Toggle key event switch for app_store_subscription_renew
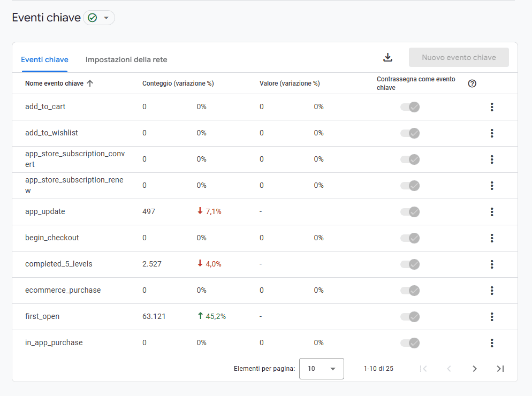Image resolution: width=532 pixels, height=396 pixels. [410, 186]
